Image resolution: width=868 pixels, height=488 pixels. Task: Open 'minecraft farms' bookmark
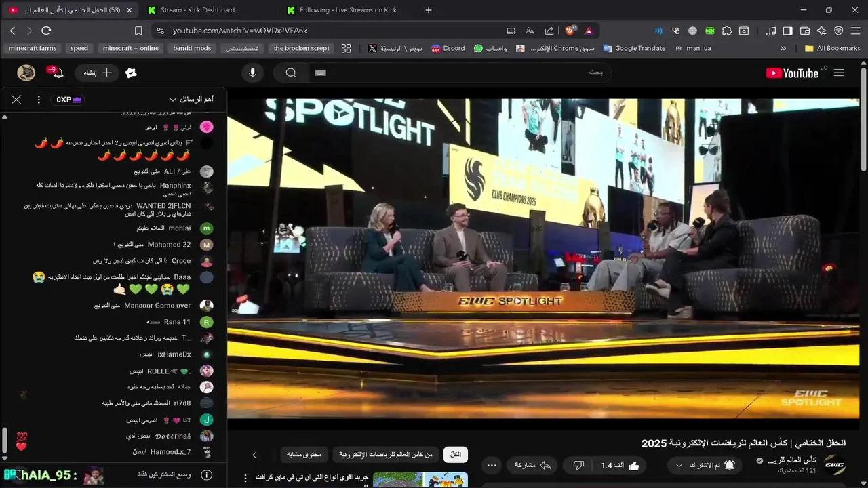pyautogui.click(x=33, y=48)
